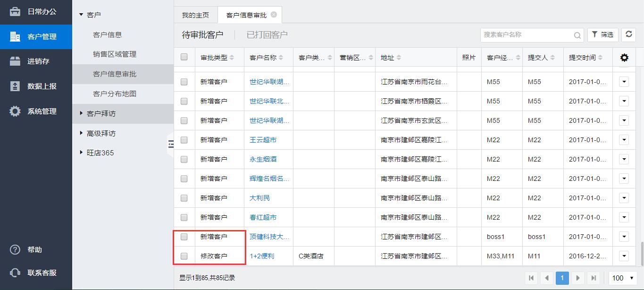Open the row actions dropdown for 大利民
This screenshot has height=290, width=644.
click(x=624, y=198)
